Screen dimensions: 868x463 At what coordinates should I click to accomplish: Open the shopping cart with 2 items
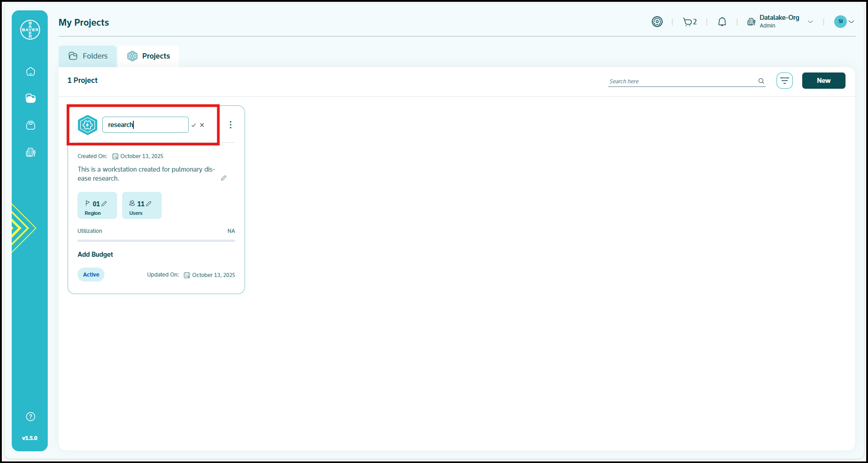(689, 22)
